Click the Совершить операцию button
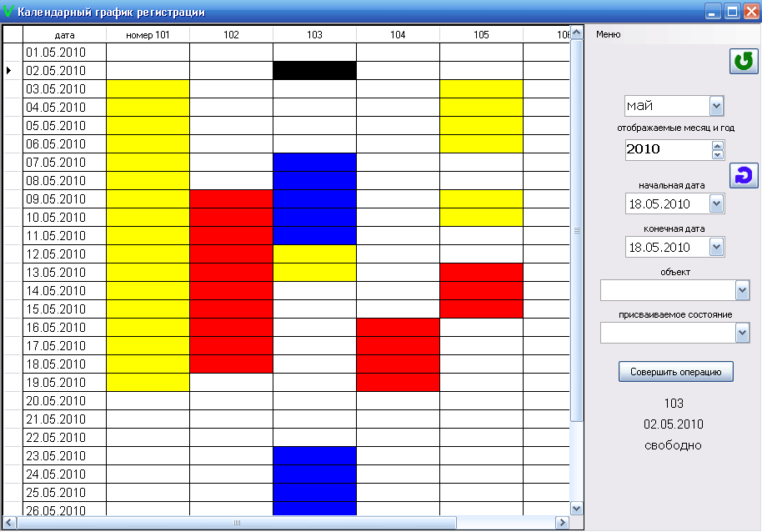 (x=675, y=372)
